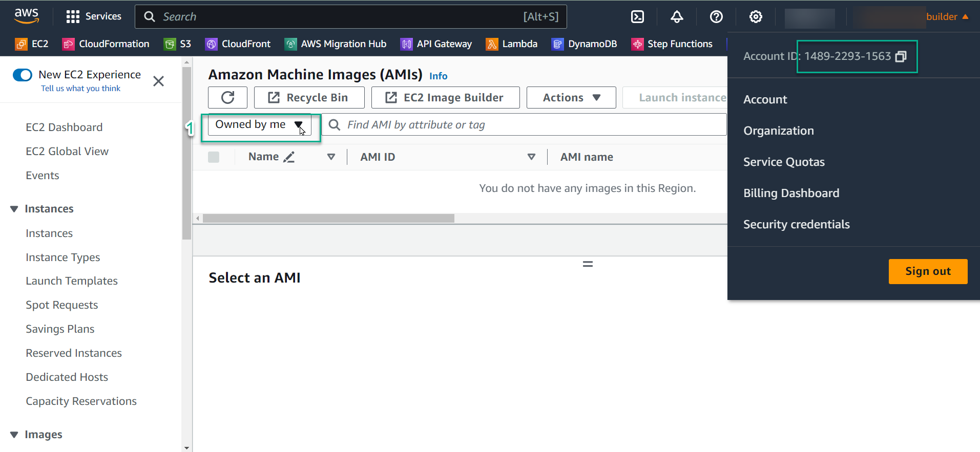Viewport: 980px width, 452px height.
Task: Open the Recycle Bin button
Action: click(309, 97)
